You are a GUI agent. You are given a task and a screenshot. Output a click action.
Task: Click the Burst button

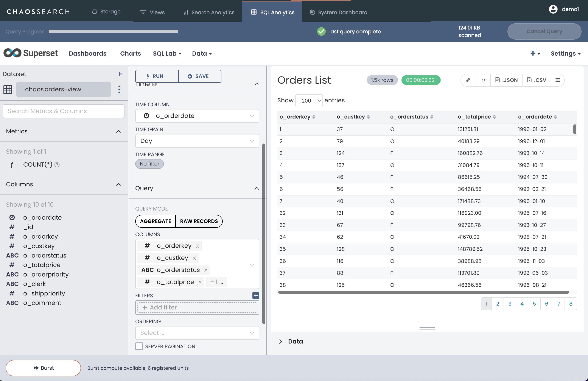[43, 368]
